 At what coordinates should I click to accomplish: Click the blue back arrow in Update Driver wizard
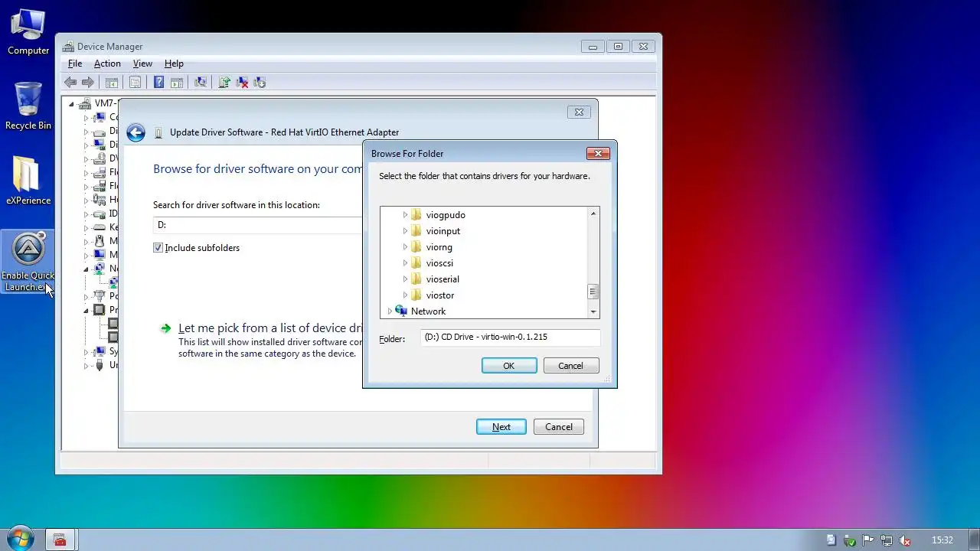[136, 132]
